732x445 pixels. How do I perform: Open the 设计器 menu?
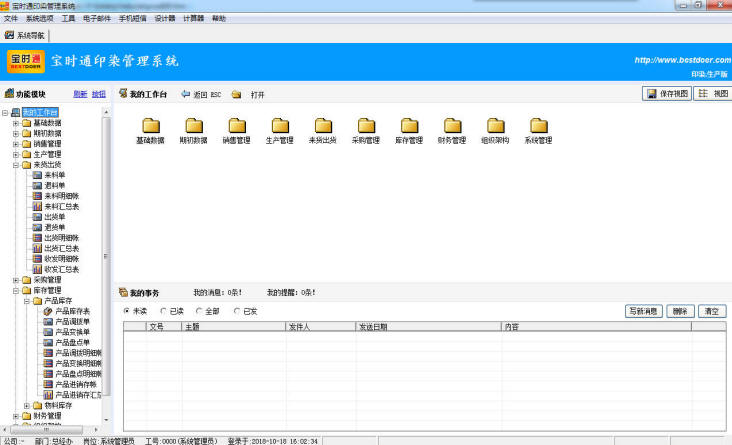tap(165, 18)
